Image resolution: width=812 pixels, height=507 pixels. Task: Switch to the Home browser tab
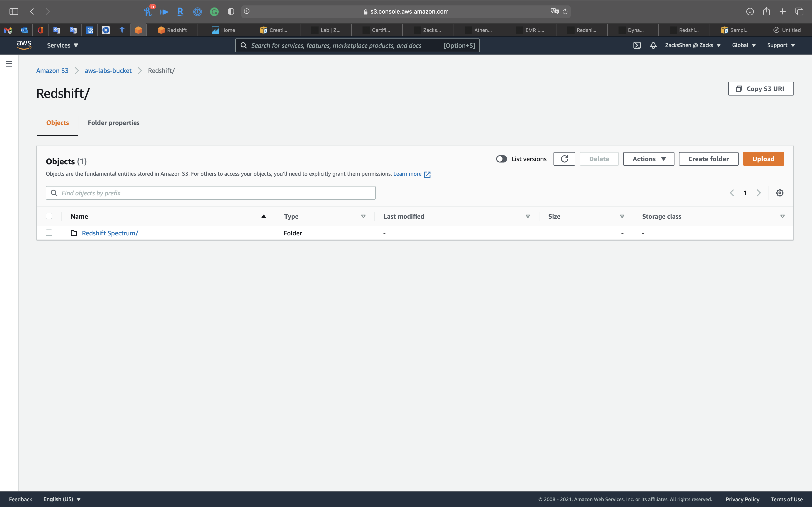pos(223,30)
